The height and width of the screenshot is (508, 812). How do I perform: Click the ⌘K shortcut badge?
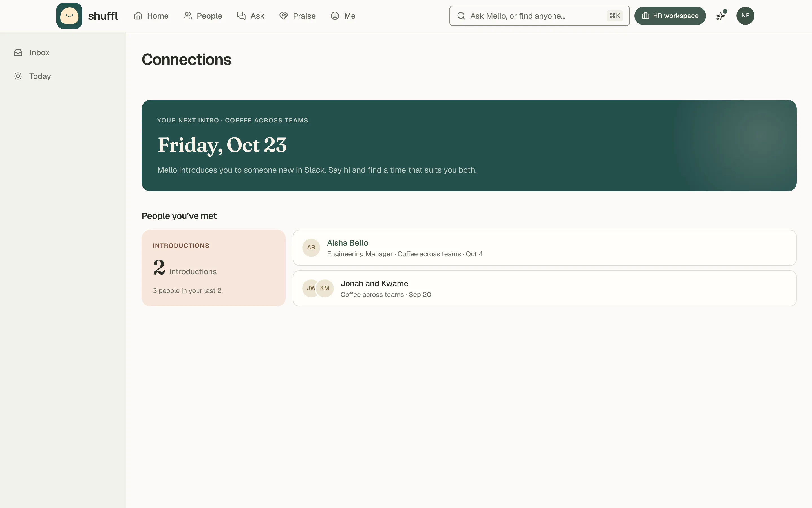coord(614,16)
